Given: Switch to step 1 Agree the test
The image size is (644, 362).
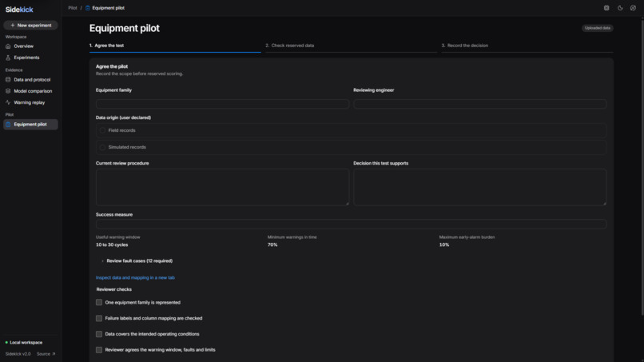Looking at the screenshot, I should coord(175,46).
